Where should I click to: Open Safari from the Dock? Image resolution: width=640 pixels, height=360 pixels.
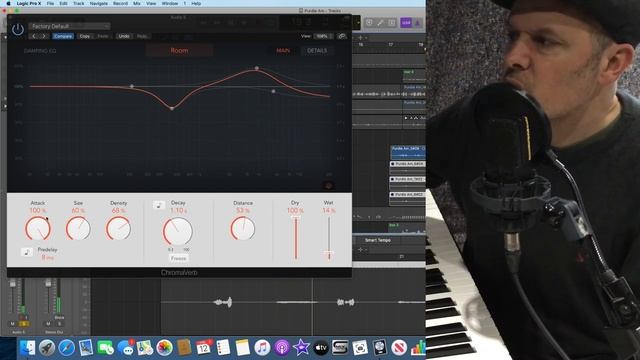(67, 348)
